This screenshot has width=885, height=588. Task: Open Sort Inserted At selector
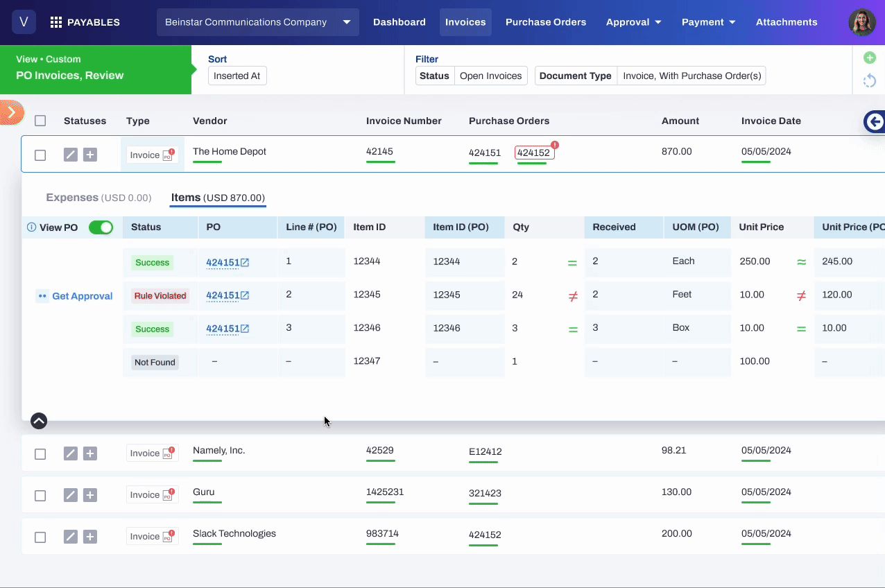tap(237, 76)
